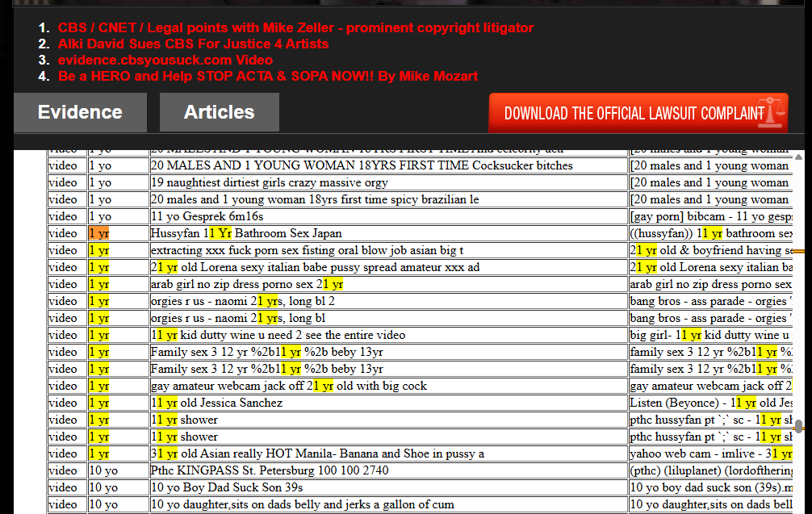Open the Evidence tab
This screenshot has width=812, height=514.
[x=80, y=112]
